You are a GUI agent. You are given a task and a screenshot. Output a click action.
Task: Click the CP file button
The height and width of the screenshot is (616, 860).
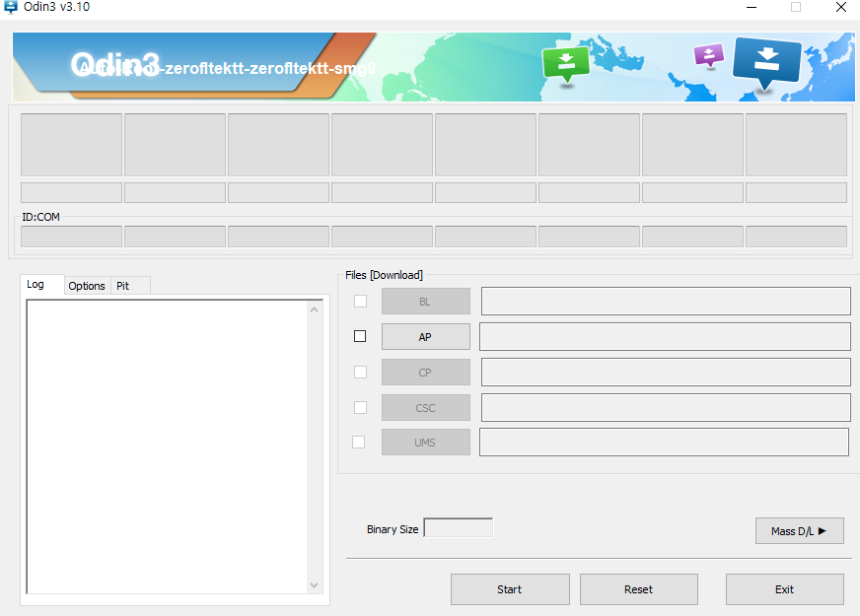(426, 373)
